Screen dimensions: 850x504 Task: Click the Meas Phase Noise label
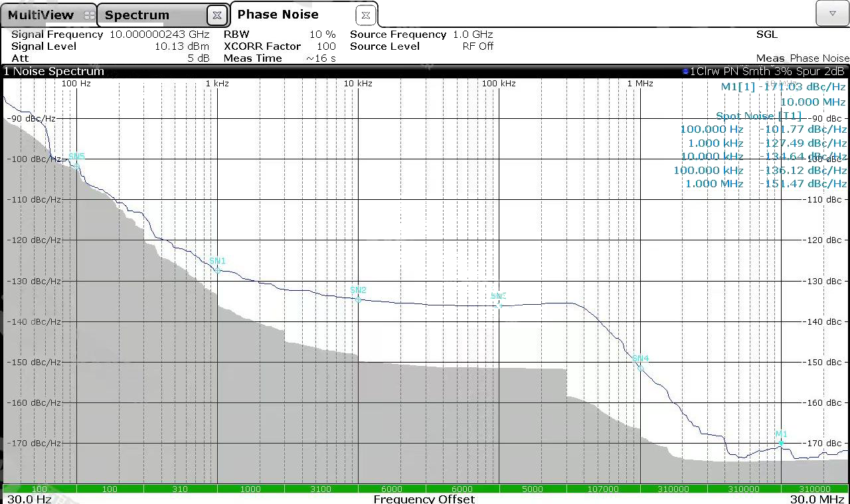[802, 58]
